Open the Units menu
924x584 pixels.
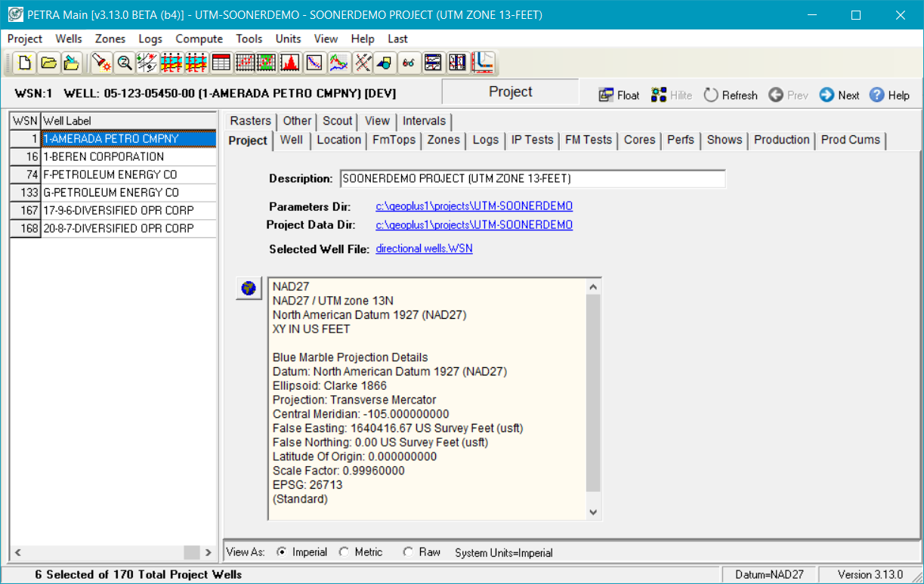pyautogui.click(x=289, y=39)
